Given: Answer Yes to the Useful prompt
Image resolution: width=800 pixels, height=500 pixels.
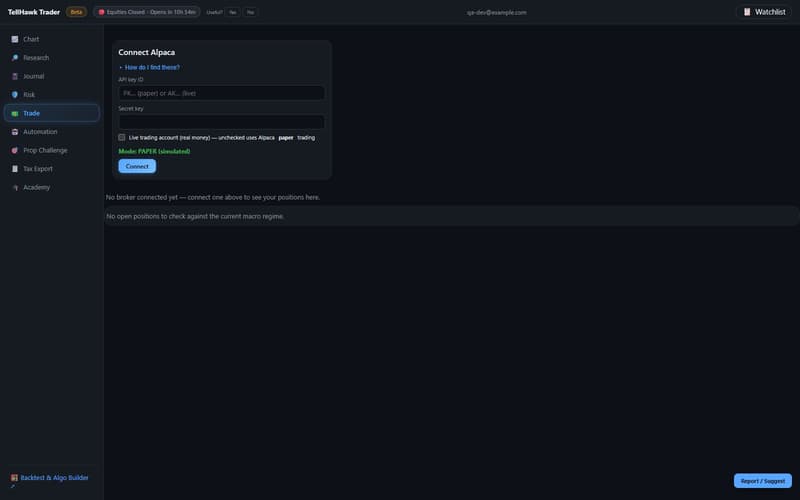Looking at the screenshot, I should pos(233,12).
